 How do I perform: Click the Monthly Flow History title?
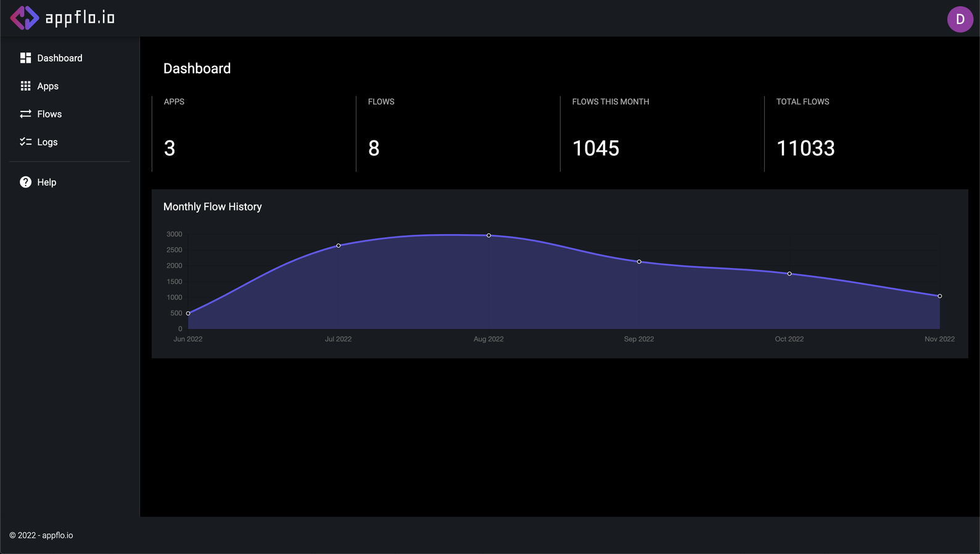tap(213, 207)
